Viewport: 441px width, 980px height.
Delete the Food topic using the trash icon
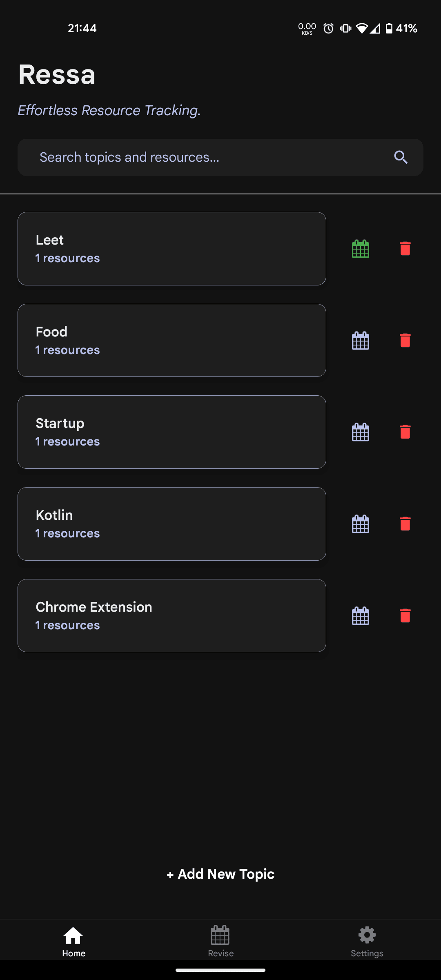405,340
